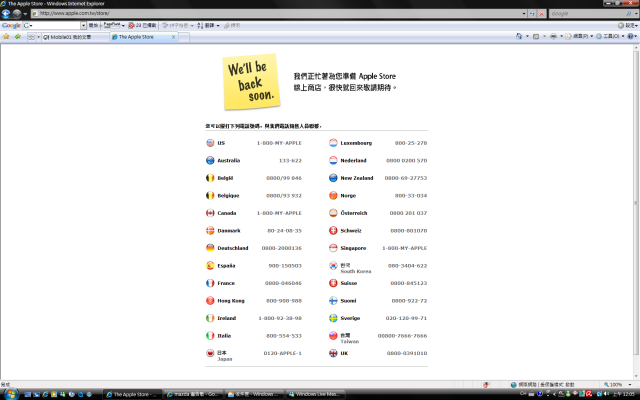640x400 pixels.
Task: Select the Singapore country name
Action: click(353, 248)
